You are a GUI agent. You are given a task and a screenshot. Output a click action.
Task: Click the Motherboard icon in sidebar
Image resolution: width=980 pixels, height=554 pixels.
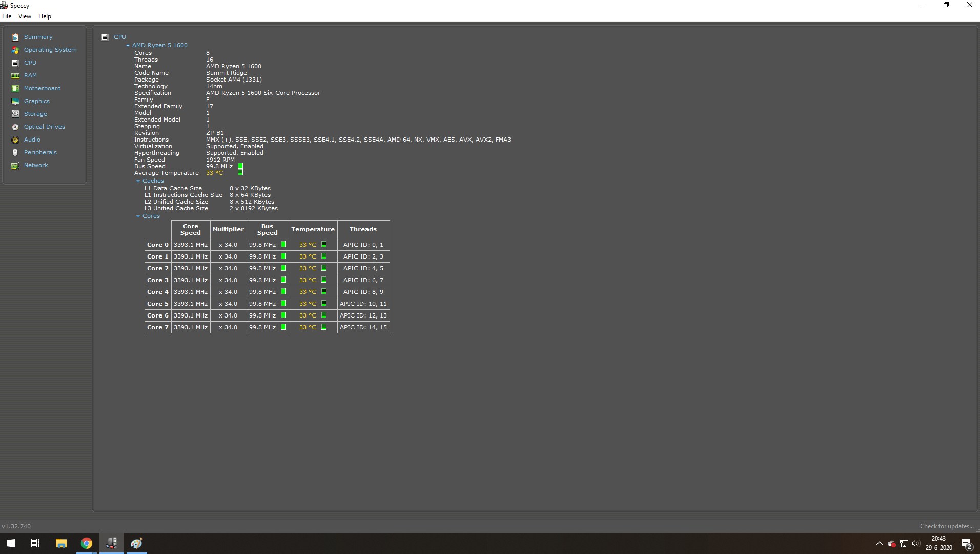(15, 88)
